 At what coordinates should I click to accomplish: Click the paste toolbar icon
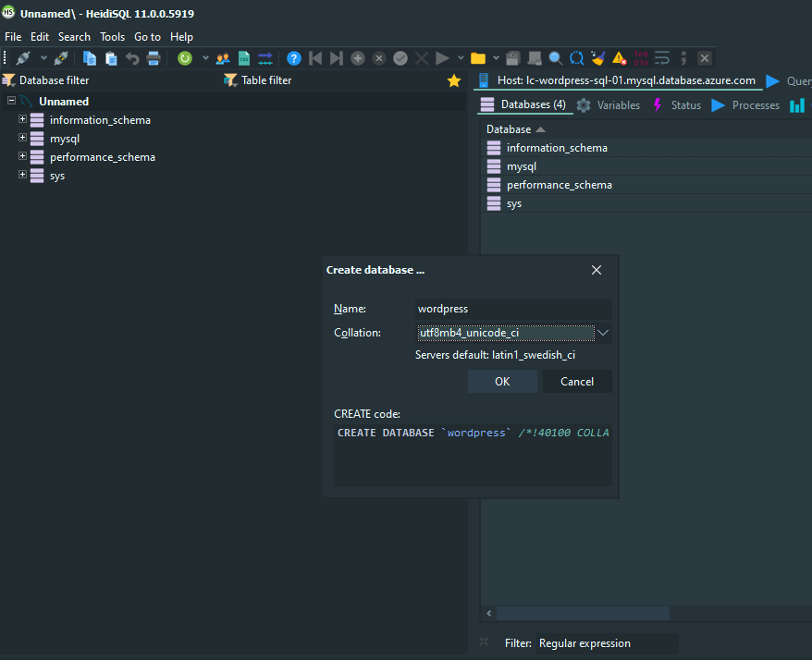pyautogui.click(x=111, y=58)
